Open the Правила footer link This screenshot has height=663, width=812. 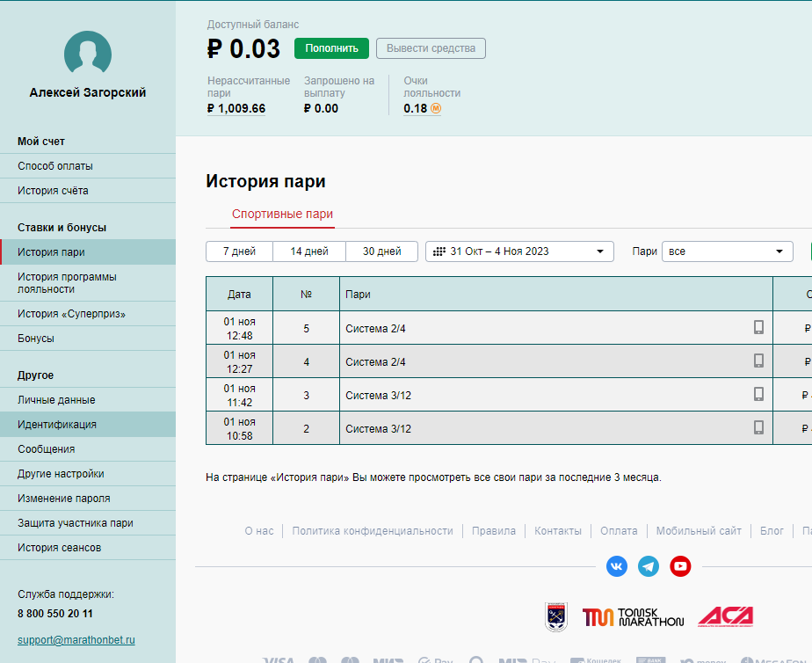pyautogui.click(x=494, y=531)
